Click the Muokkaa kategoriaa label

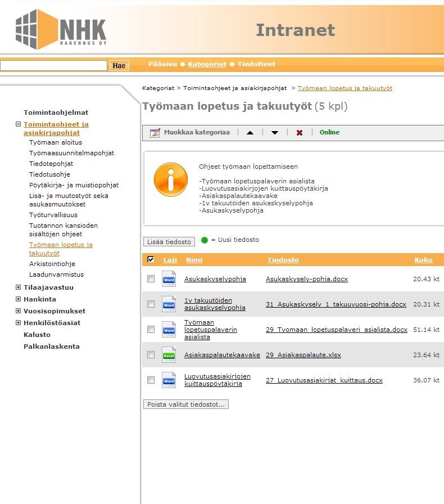tap(197, 132)
